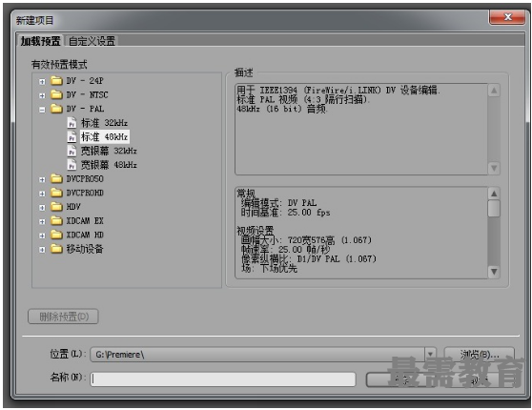Click the G:\Premiere\ location field
Viewport: 532px width, 410px height.
[x=257, y=355]
